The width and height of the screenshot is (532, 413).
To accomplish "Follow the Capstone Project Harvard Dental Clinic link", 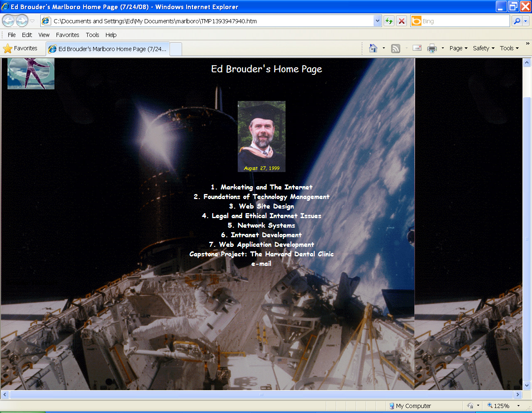I will (x=261, y=254).
